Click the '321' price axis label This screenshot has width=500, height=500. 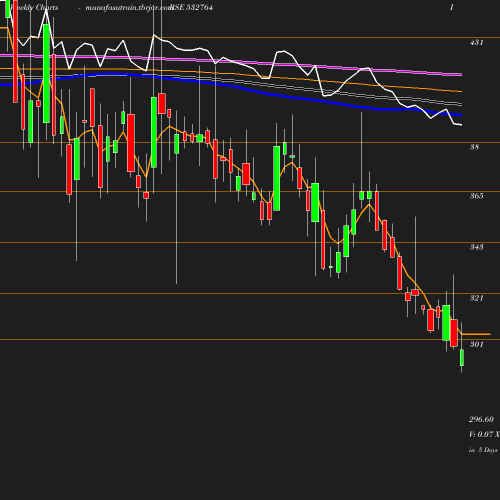click(476, 298)
